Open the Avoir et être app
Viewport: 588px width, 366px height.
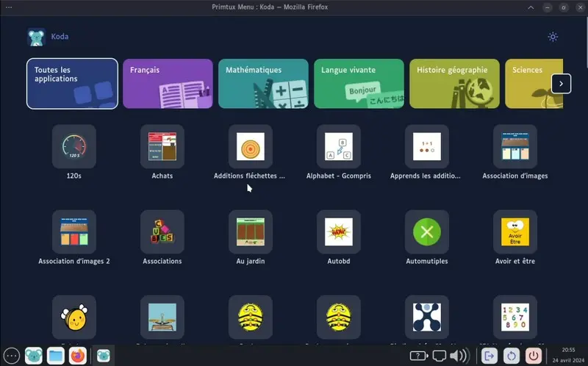point(514,232)
